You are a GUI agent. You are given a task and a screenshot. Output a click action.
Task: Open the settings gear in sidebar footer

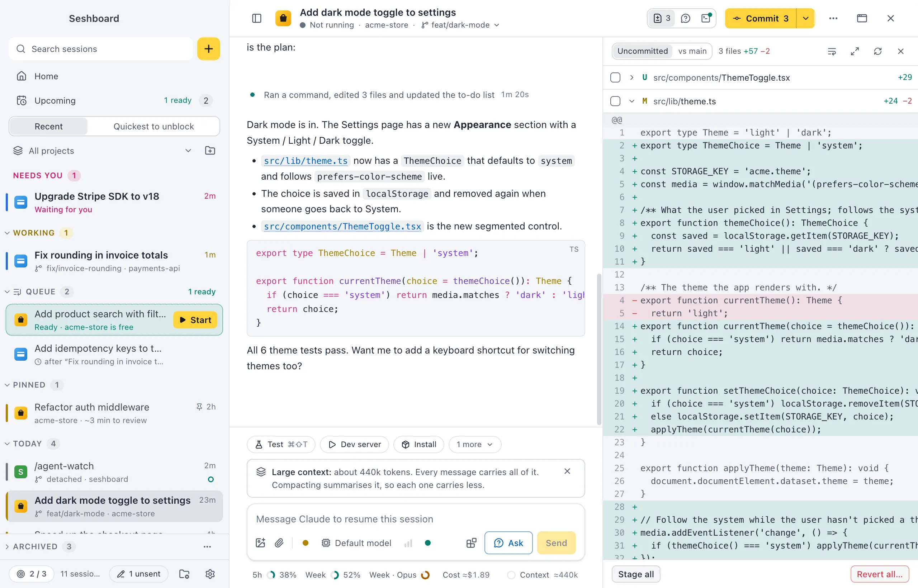(210, 574)
